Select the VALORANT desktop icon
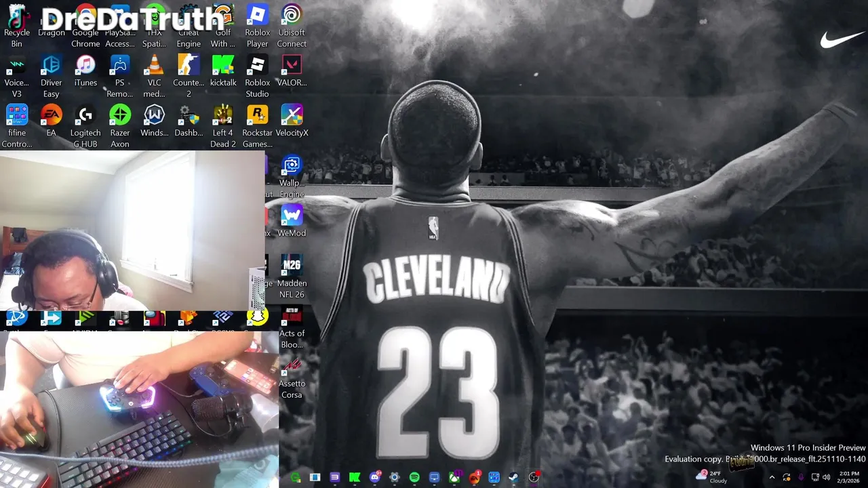Viewport: 868px width, 488px height. pyautogui.click(x=292, y=72)
